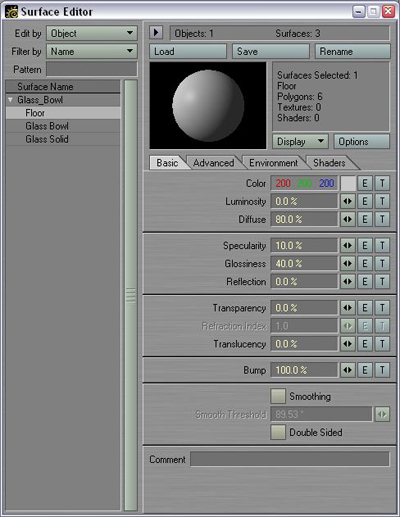
Task: Click the Transparency envelope E button
Action: coord(365,308)
